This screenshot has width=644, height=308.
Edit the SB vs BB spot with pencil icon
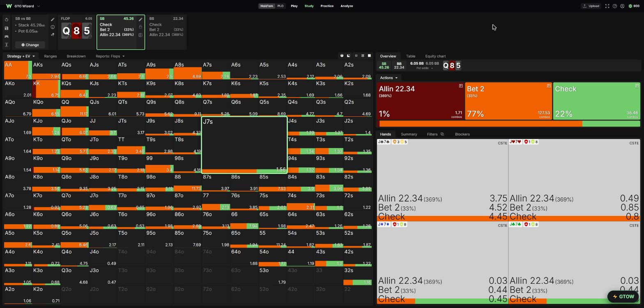[53, 19]
